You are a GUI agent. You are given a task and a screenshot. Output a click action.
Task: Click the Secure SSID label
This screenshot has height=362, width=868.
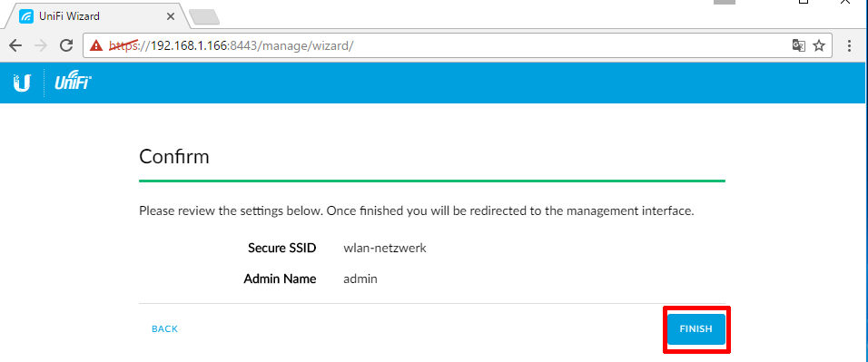pyautogui.click(x=281, y=248)
